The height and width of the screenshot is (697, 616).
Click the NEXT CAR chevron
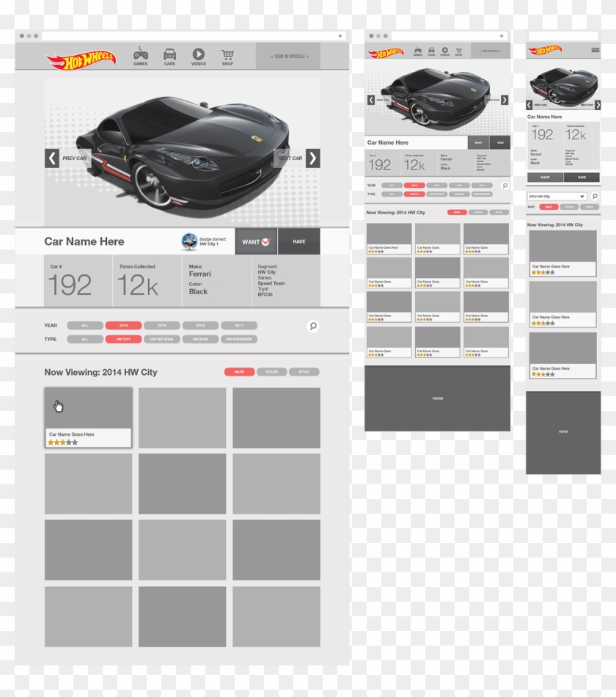click(312, 156)
